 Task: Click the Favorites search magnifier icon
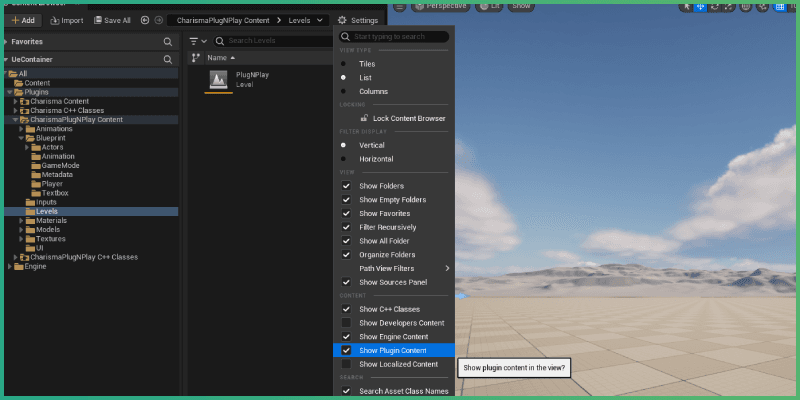167,42
